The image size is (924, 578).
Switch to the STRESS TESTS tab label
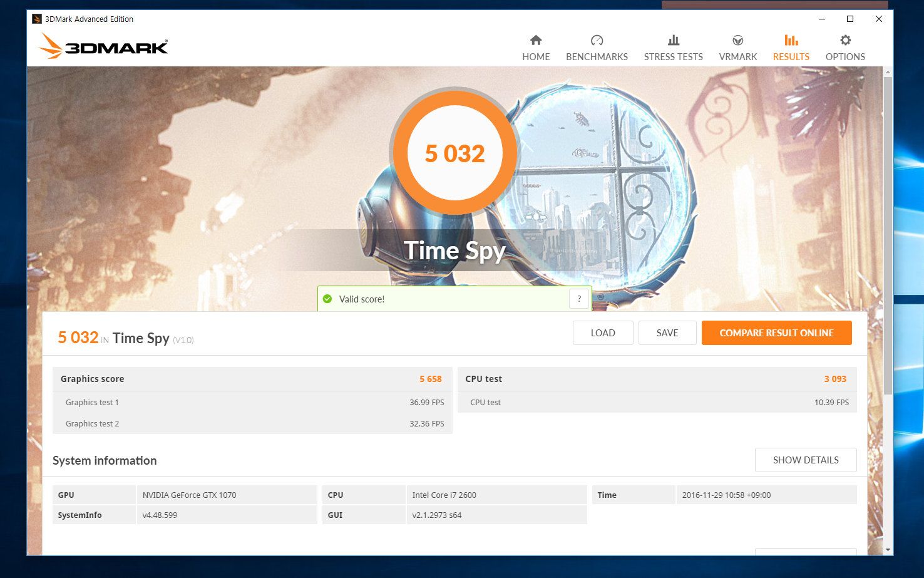(673, 57)
